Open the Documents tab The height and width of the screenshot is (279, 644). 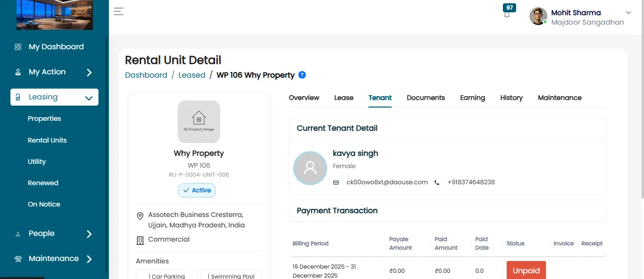click(426, 98)
